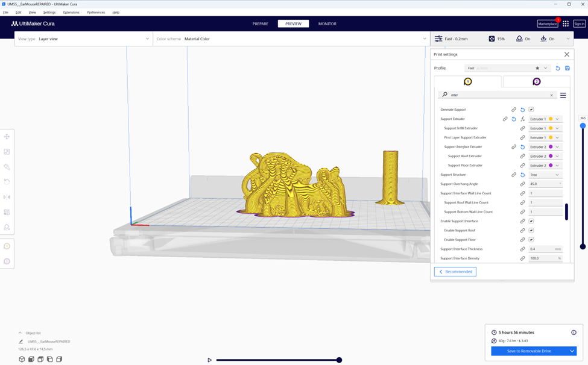588x365 pixels.
Task: Uncheck the Generate Support checkbox
Action: pyautogui.click(x=531, y=110)
